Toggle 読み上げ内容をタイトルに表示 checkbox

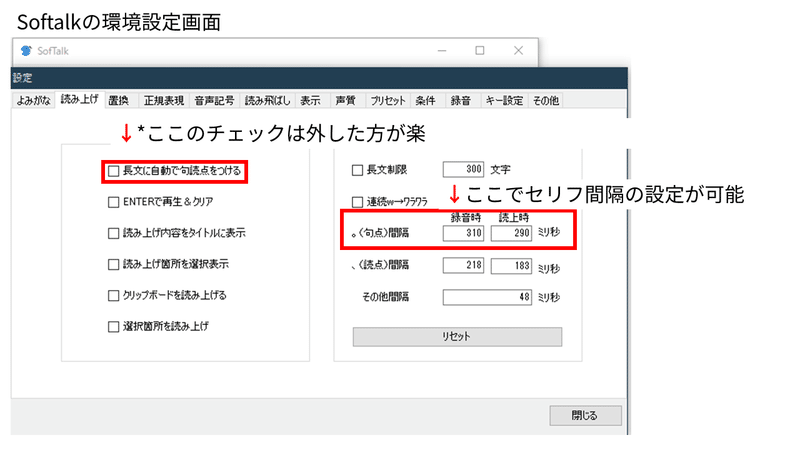113,233
